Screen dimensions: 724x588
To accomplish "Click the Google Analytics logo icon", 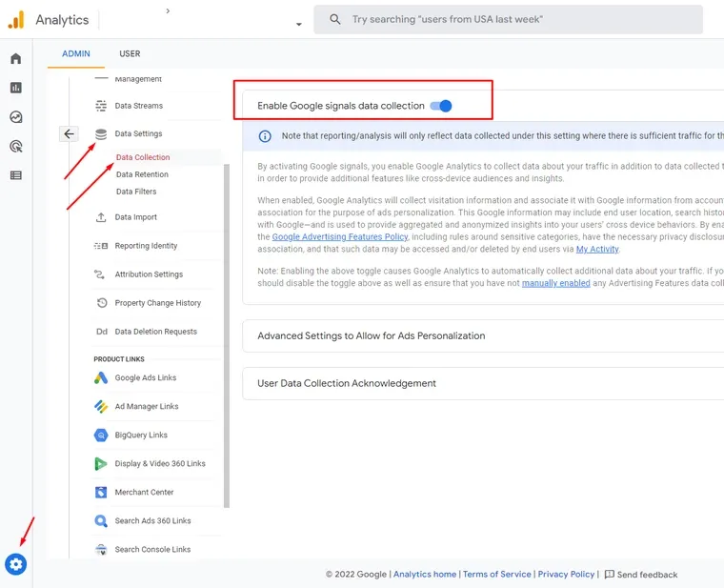I will point(16,20).
